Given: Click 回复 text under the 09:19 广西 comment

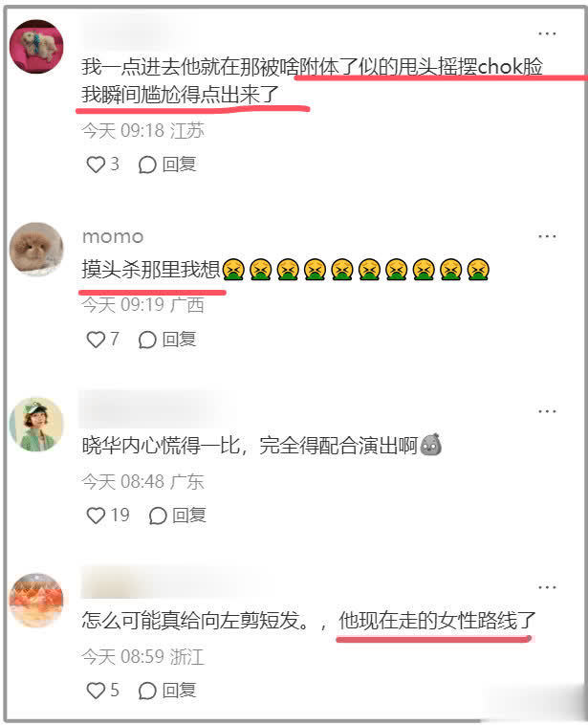Looking at the screenshot, I should [x=180, y=340].
